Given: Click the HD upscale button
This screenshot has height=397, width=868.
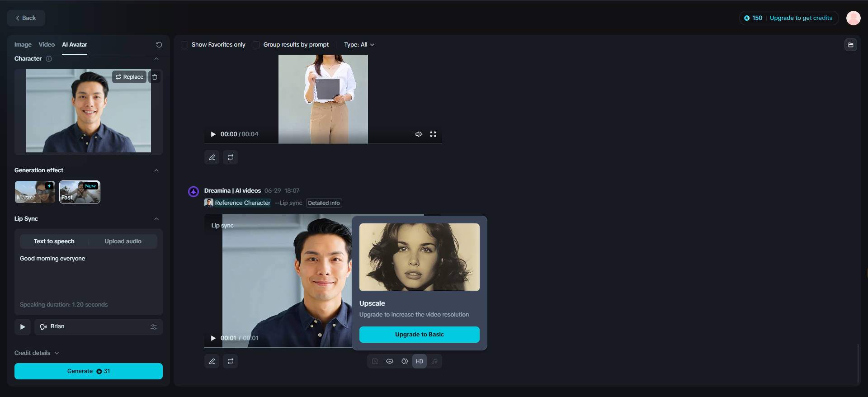Looking at the screenshot, I should coord(420,361).
